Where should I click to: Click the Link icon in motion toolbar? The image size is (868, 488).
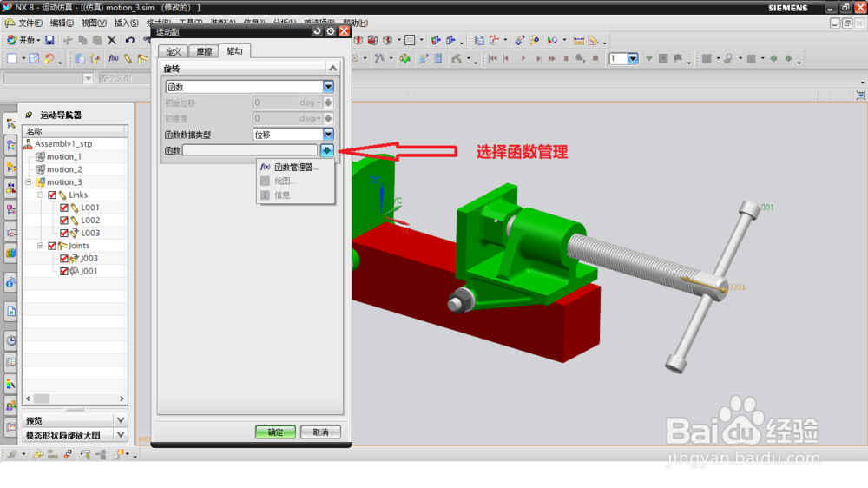pyautogui.click(x=128, y=58)
